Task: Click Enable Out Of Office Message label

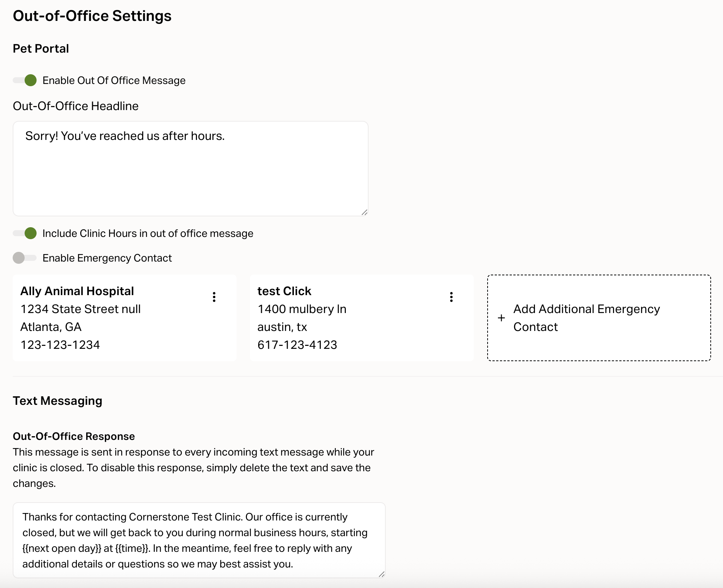Action: point(114,81)
